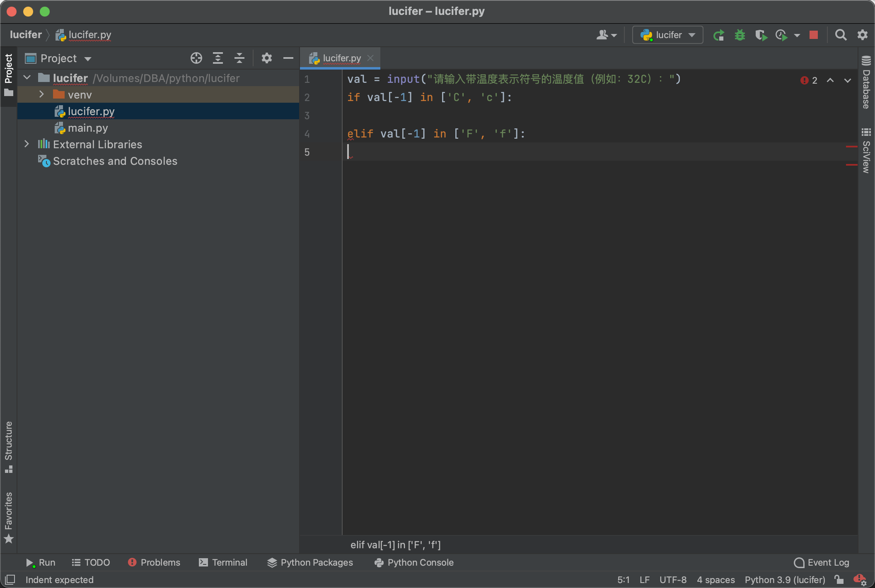Toggle the Project tool window stripe button
The width and height of the screenshot is (875, 588).
[8, 75]
